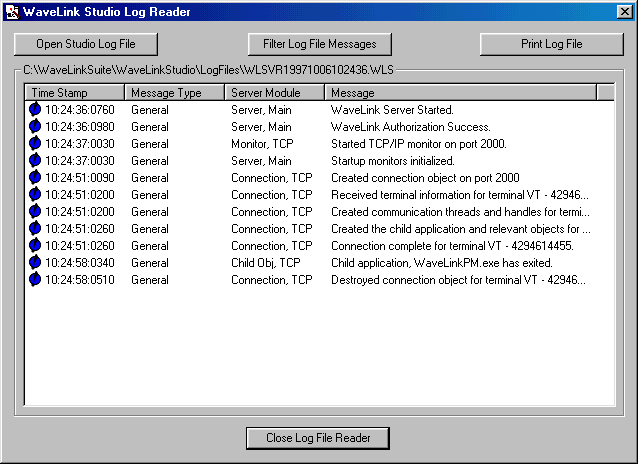Print the log file
638x464 pixels.
[x=552, y=44]
